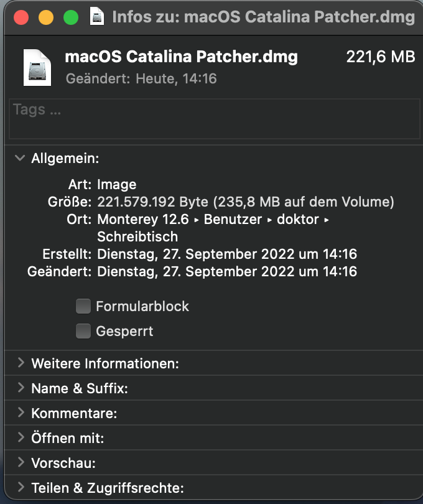Click the title bar proxy document icon
423x504 pixels.
[97, 16]
